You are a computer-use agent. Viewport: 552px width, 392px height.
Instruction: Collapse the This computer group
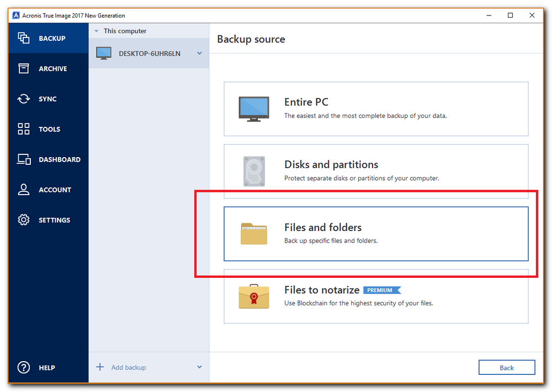pyautogui.click(x=97, y=31)
